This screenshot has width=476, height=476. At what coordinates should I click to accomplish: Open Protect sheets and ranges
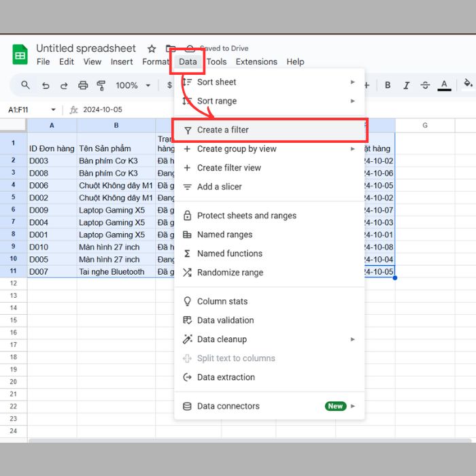pyautogui.click(x=269, y=216)
